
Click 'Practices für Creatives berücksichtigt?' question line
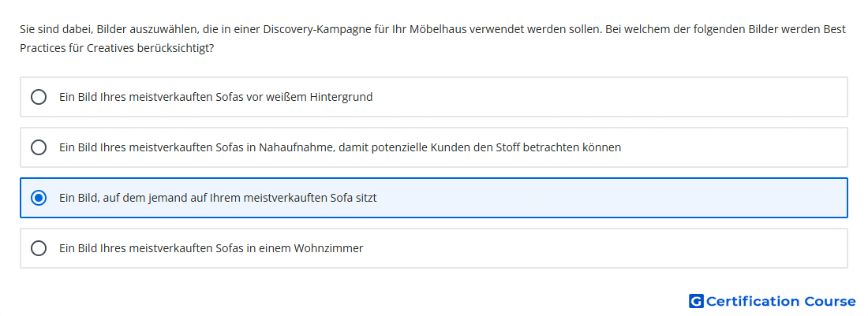[117, 49]
